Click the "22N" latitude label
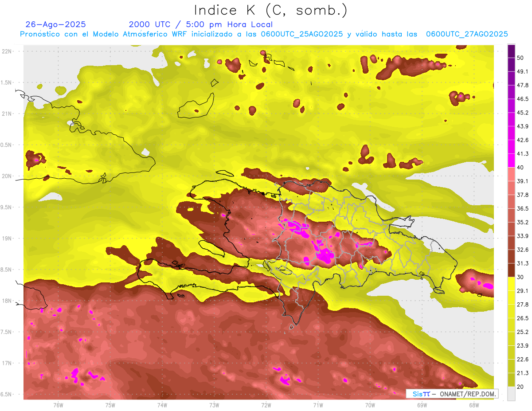 [8, 51]
